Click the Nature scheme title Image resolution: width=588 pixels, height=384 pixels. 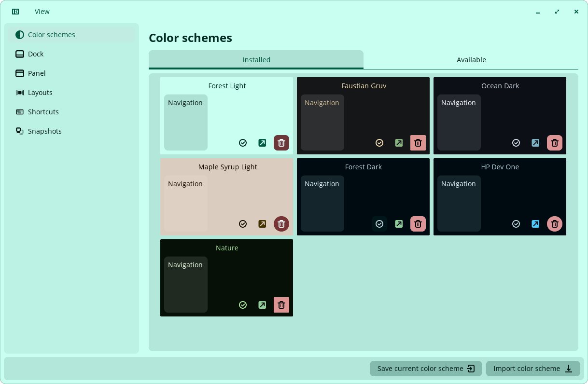[227, 248]
